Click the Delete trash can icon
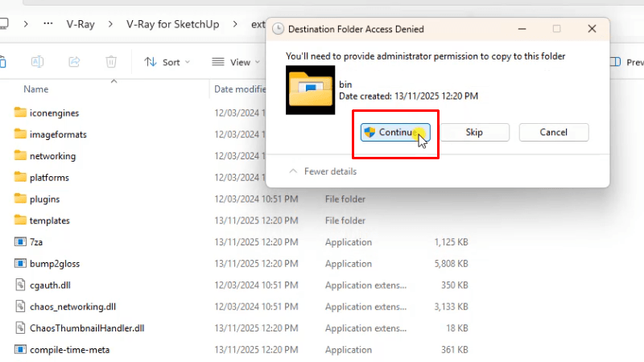The width and height of the screenshot is (644, 362). coord(112,62)
